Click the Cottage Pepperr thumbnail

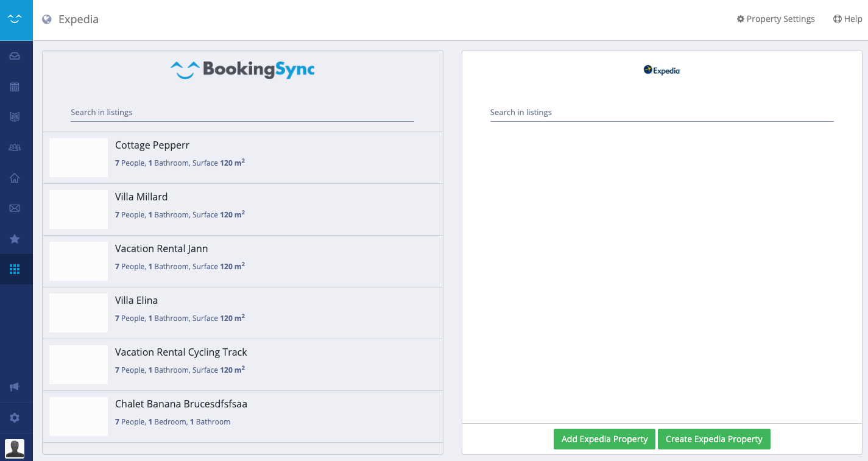point(79,158)
